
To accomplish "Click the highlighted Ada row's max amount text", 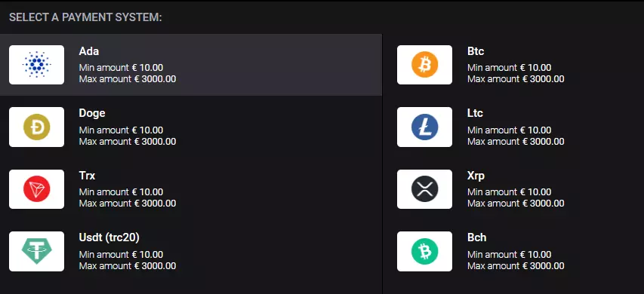I will 128,79.
